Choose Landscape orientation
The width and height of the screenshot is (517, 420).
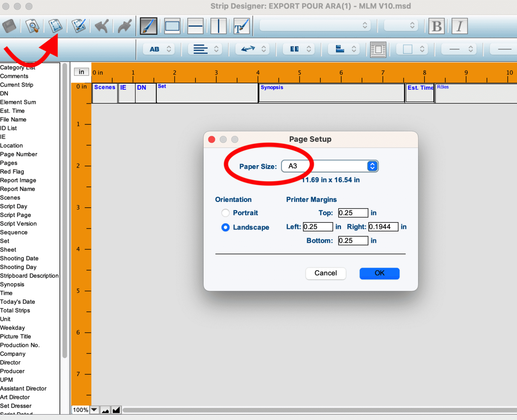[225, 227]
